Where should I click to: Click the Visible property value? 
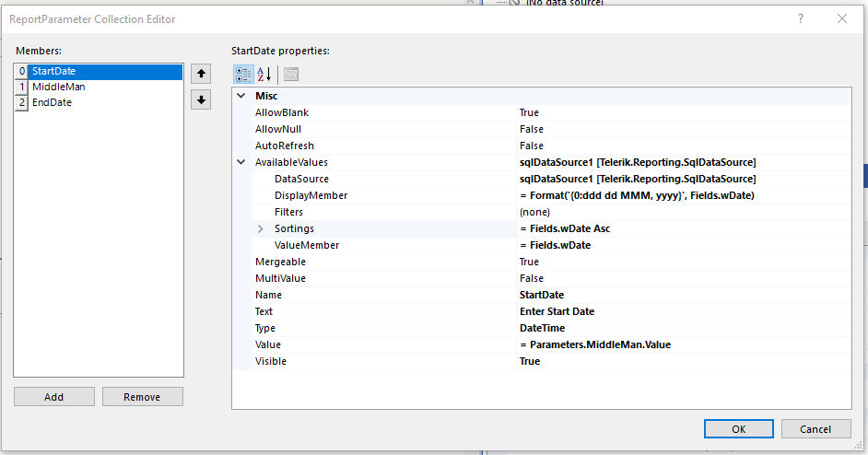coord(682,361)
